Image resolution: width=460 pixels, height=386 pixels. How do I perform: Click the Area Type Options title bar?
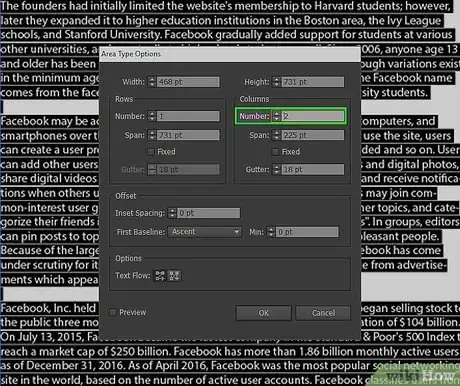[x=230, y=54]
